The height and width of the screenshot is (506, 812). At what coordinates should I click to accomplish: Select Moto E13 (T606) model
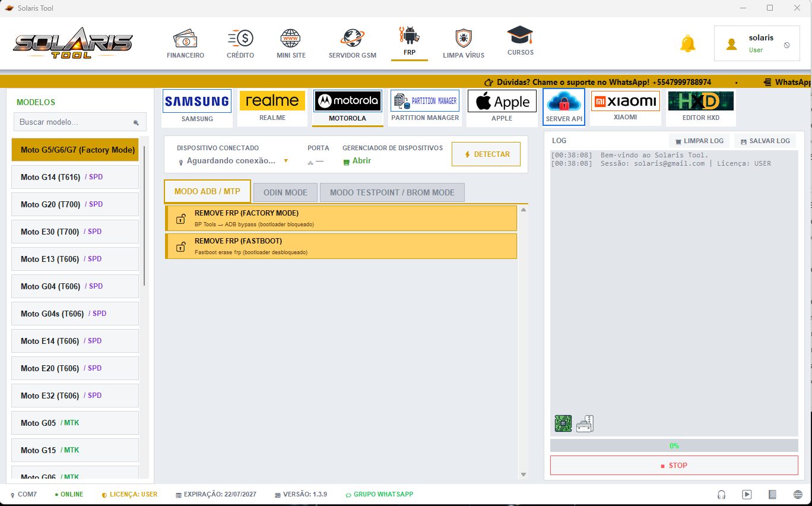(x=75, y=259)
